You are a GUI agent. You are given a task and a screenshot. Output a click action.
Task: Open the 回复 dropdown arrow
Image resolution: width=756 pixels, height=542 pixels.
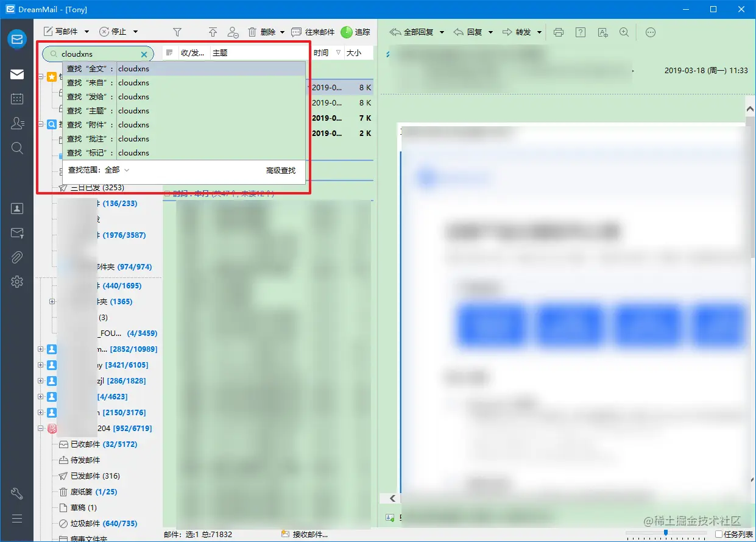pyautogui.click(x=490, y=32)
